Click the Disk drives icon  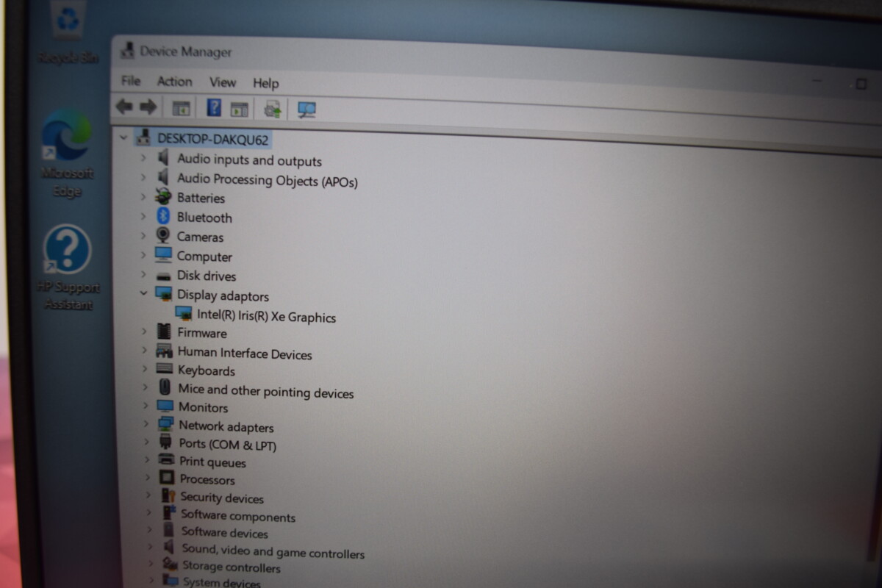coord(163,276)
